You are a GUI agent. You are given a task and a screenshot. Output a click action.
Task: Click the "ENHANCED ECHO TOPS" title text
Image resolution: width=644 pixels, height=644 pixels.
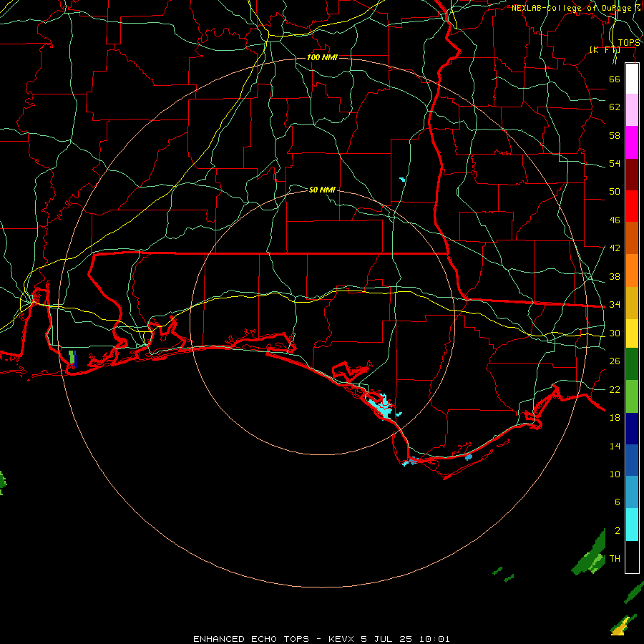pos(251,639)
